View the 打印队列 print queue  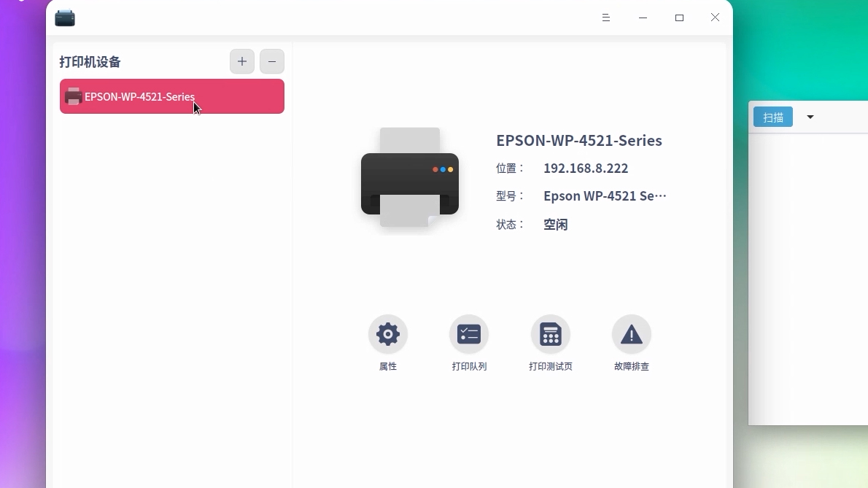(469, 343)
